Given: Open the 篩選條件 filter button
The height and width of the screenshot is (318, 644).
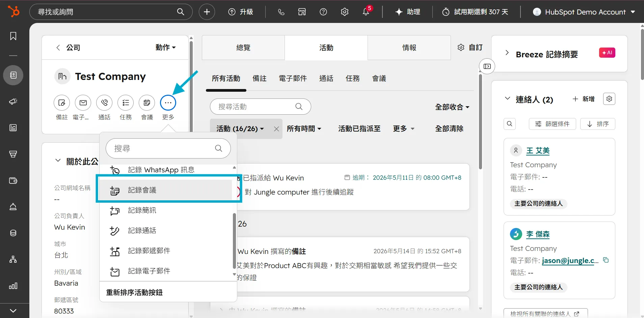Looking at the screenshot, I should (552, 124).
